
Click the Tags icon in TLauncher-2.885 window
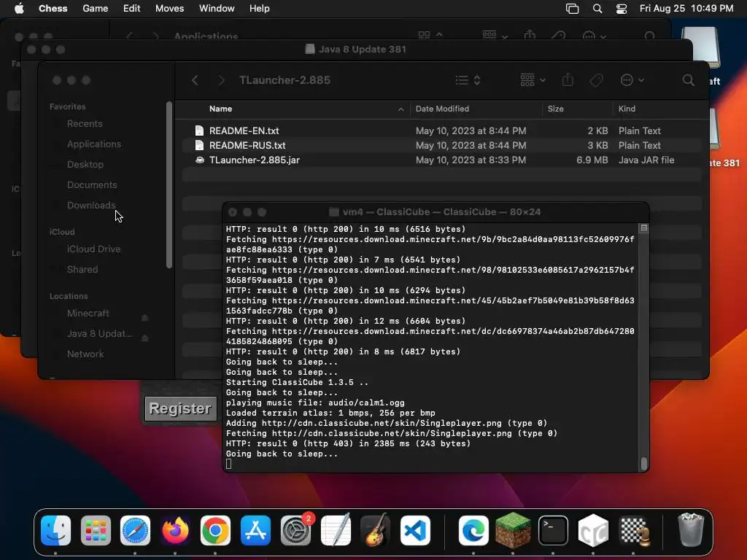[x=597, y=80]
